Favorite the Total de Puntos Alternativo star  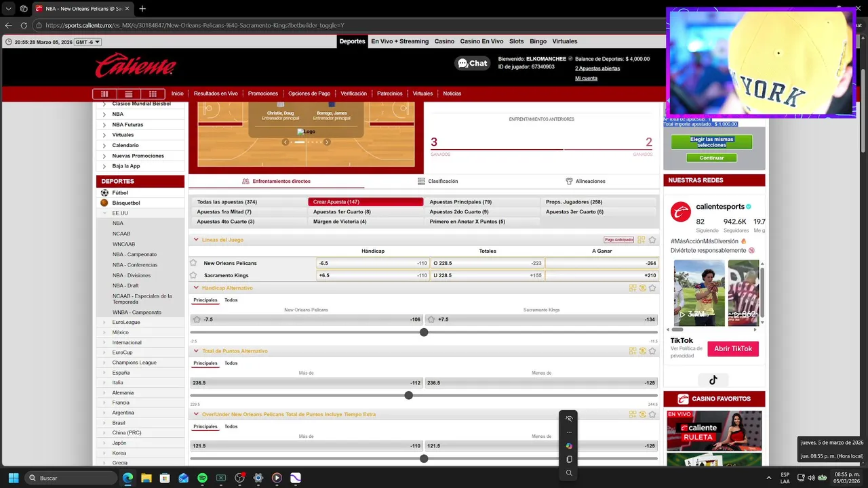652,351
